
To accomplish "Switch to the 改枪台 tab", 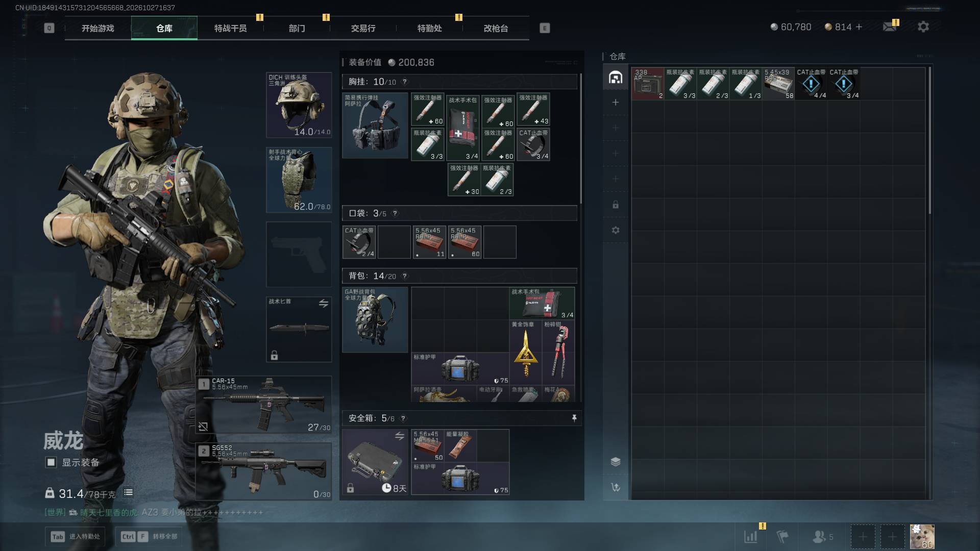I will point(496,28).
